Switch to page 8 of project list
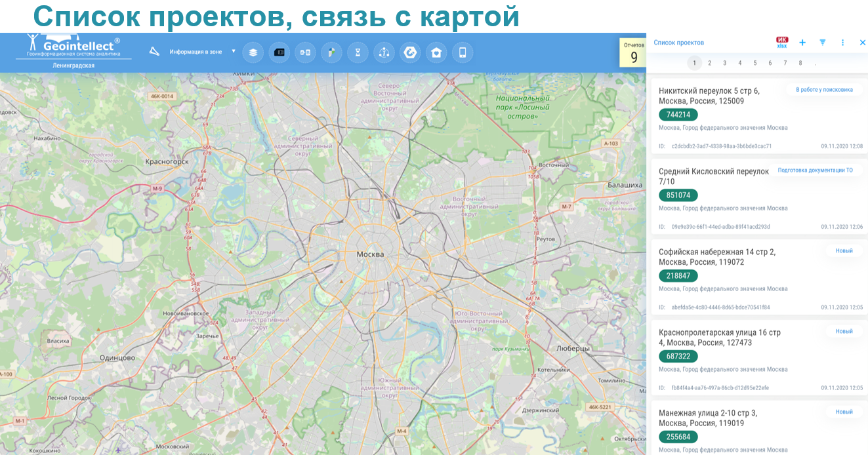 coord(800,63)
